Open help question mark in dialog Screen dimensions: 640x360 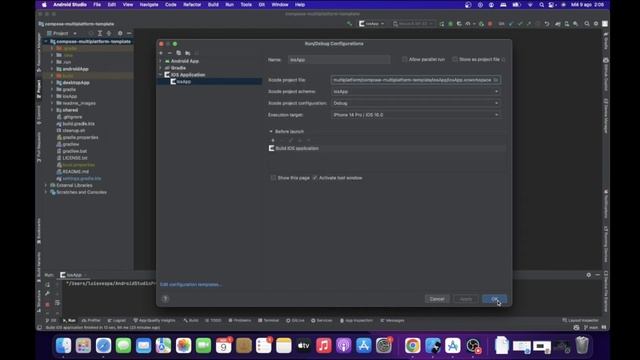tap(165, 299)
